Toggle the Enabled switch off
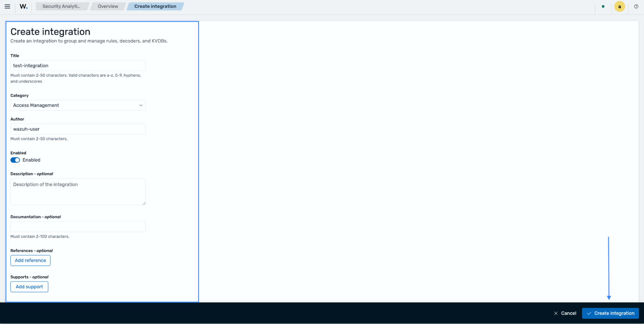 click(x=15, y=160)
